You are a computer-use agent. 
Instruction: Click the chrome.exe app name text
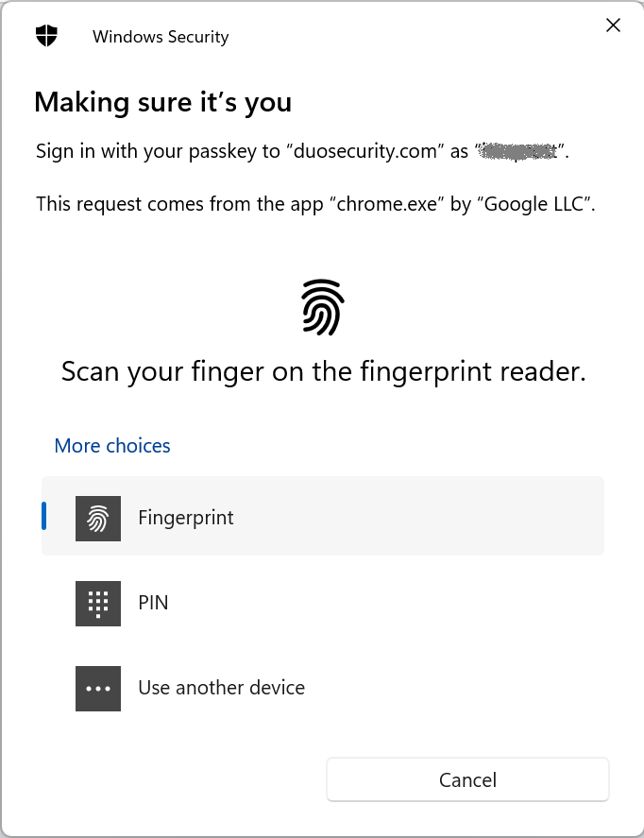click(387, 204)
